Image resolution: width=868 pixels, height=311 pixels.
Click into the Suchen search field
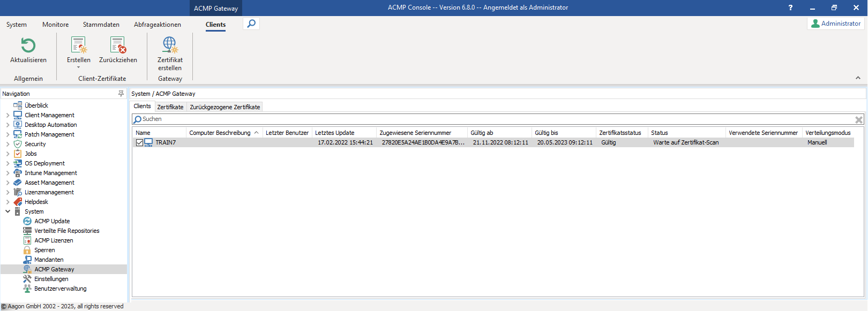point(482,119)
